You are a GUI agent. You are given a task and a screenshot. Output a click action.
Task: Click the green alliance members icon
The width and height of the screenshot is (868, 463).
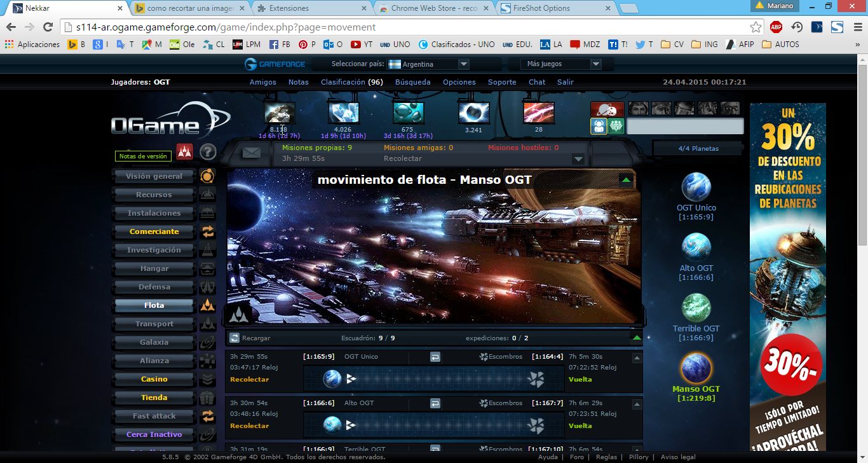616,126
